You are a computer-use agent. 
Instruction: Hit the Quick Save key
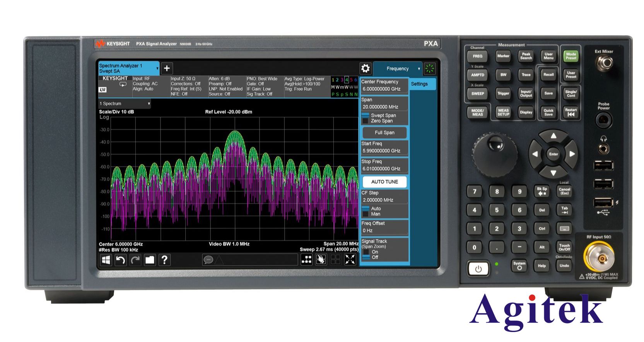point(548,112)
